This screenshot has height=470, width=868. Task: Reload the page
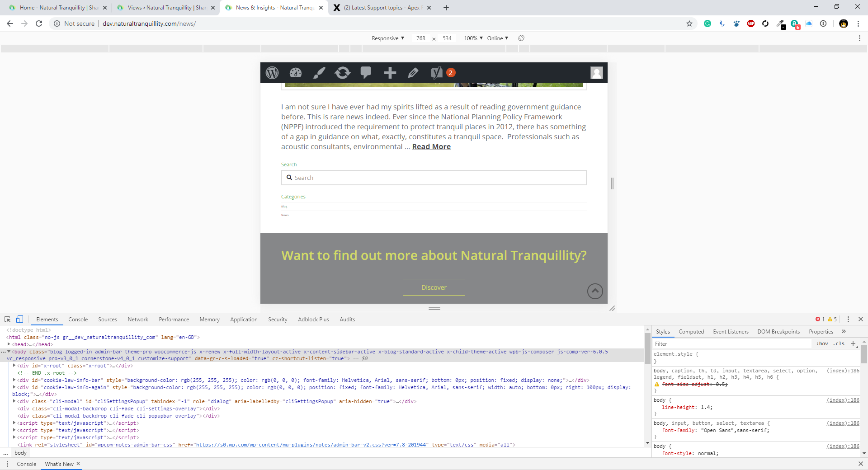pyautogui.click(x=39, y=23)
